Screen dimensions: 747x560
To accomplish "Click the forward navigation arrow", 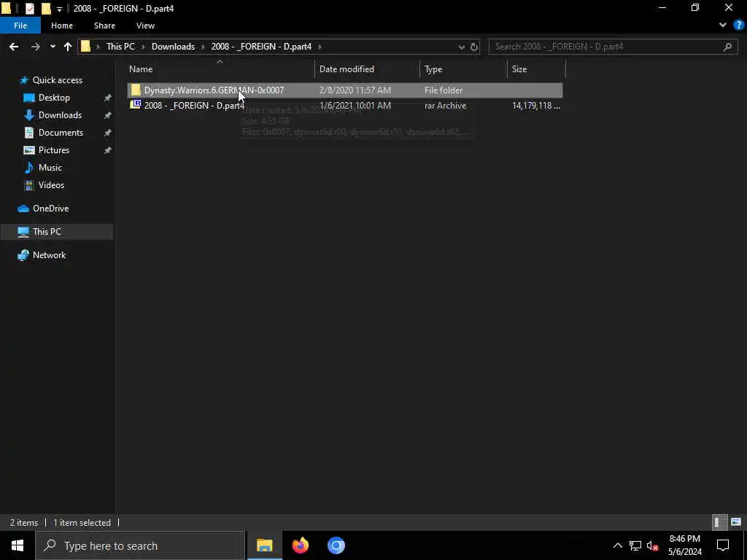I will [35, 47].
